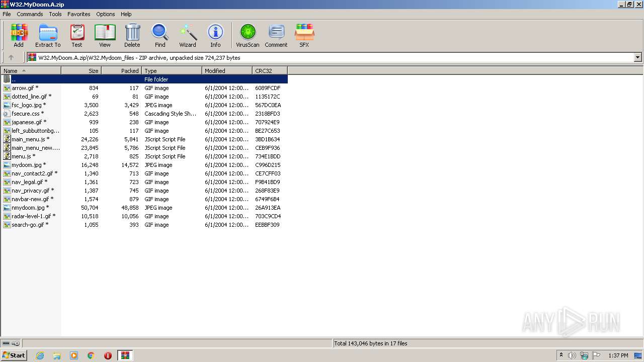
Task: Click the main_menu.js script icon
Action: [x=7, y=139]
